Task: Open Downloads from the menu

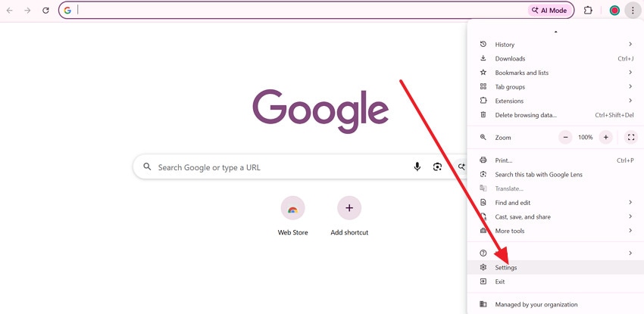Action: pos(555,58)
